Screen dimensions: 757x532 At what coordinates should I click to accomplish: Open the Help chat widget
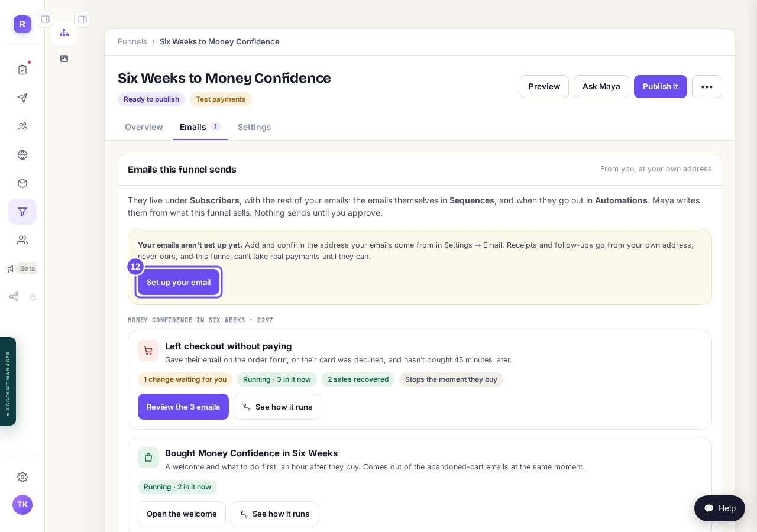[720, 508]
